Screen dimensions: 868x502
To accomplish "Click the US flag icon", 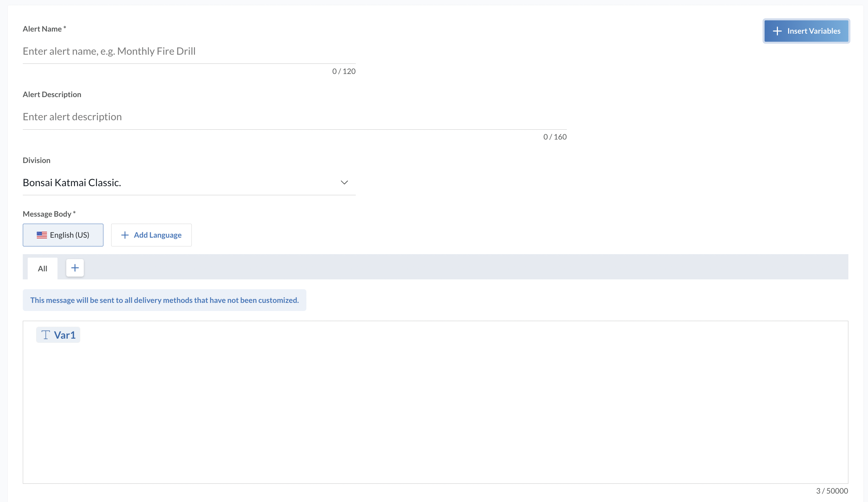I will point(42,235).
